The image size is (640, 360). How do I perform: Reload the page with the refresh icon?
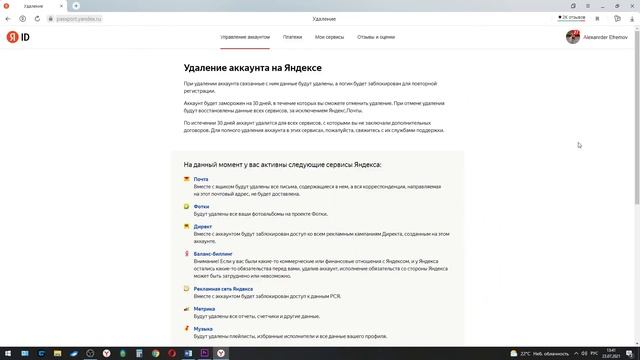pyautogui.click(x=37, y=19)
